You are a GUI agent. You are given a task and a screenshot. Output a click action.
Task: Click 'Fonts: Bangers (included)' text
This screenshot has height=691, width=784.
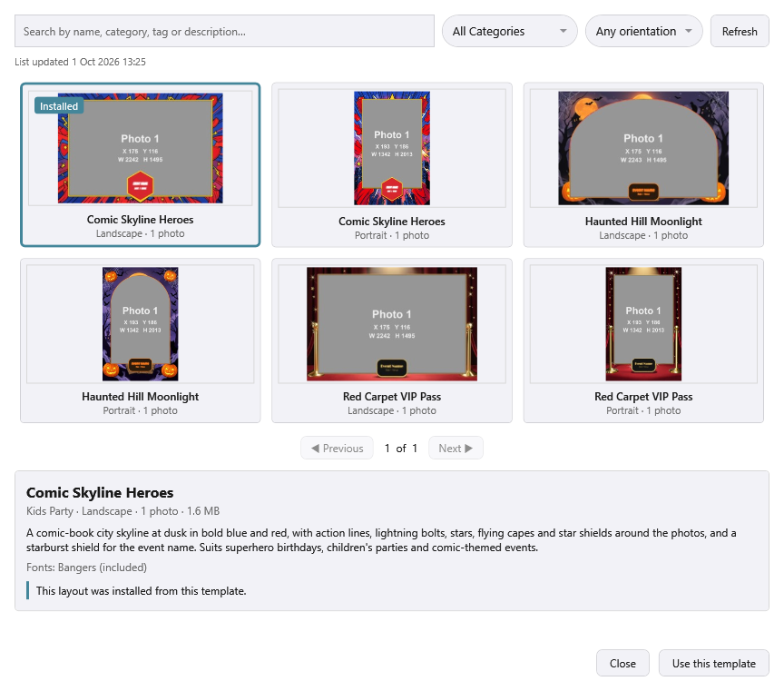click(86, 568)
